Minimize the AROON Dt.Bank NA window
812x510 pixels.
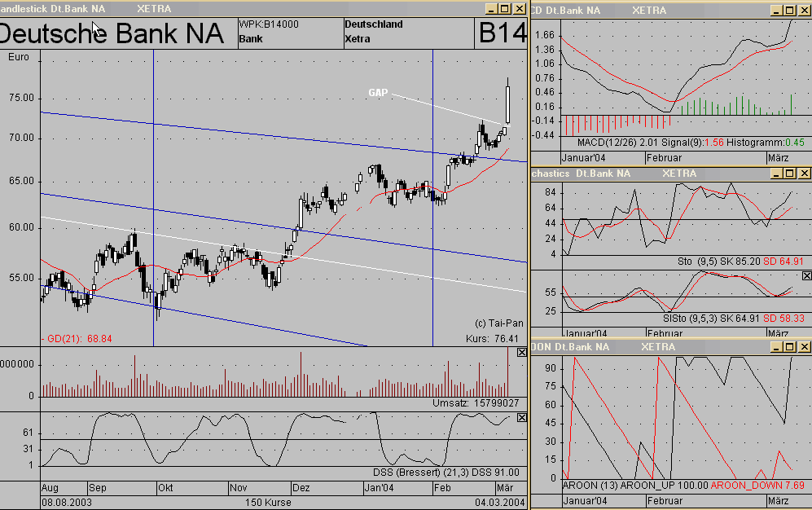[x=775, y=347]
